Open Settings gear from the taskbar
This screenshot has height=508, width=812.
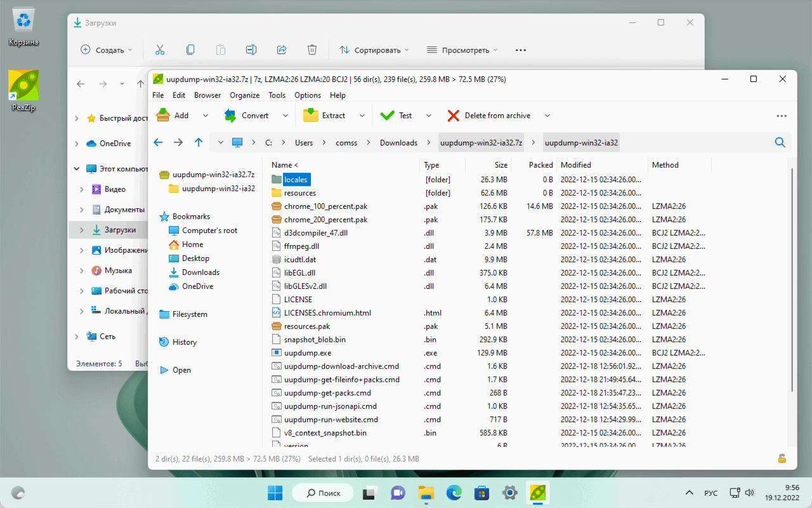pos(510,493)
